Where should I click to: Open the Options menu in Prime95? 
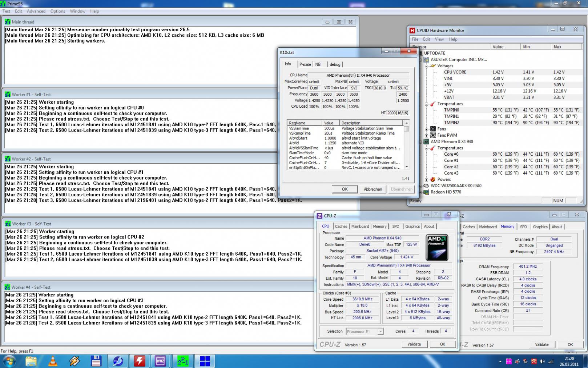pyautogui.click(x=58, y=11)
